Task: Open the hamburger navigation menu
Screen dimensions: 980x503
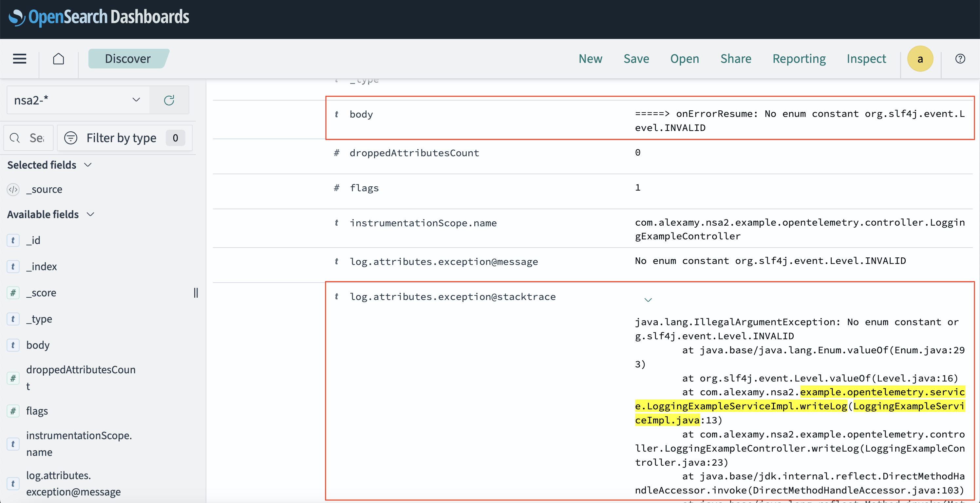Action: 19,59
